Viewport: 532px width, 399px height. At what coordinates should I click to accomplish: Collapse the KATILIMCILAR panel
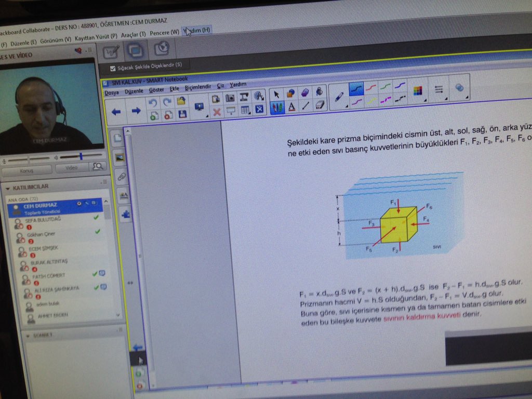point(8,188)
